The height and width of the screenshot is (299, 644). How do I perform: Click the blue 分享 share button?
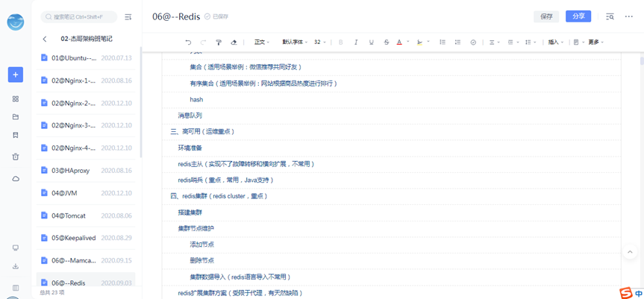(578, 16)
